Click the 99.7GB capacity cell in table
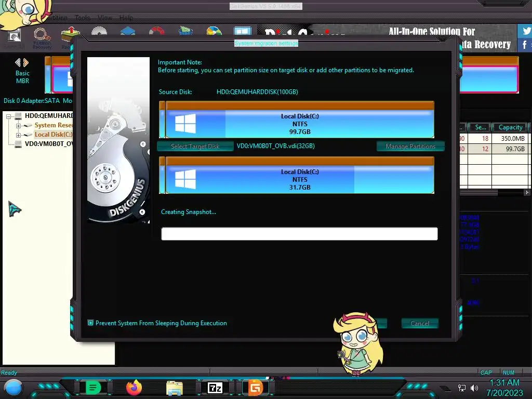 pyautogui.click(x=509, y=149)
